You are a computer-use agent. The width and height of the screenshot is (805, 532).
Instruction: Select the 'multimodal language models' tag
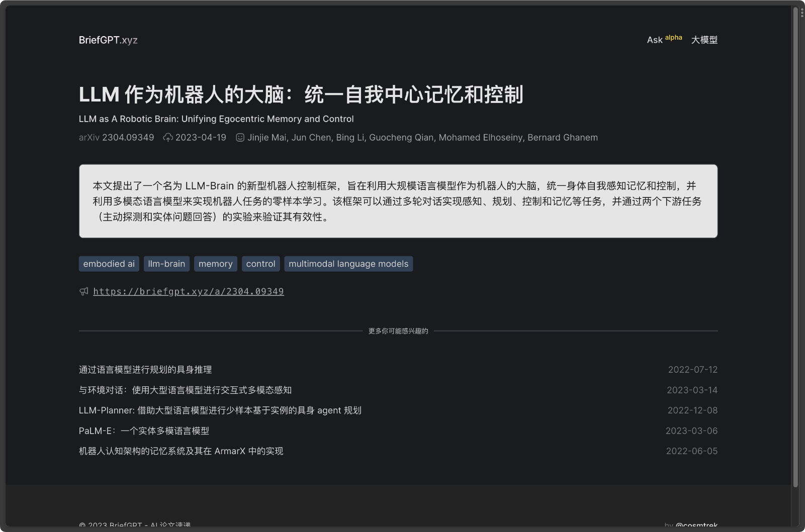coord(348,263)
